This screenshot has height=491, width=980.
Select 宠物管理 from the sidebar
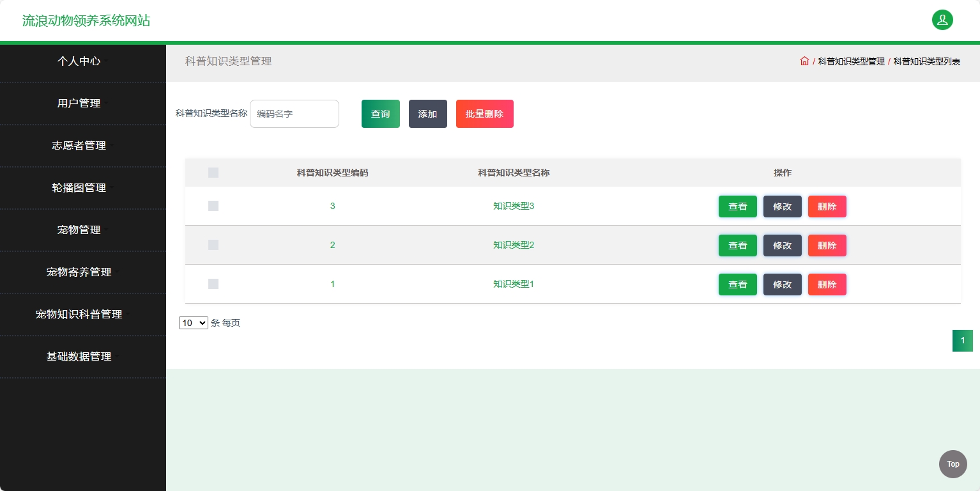[79, 230]
